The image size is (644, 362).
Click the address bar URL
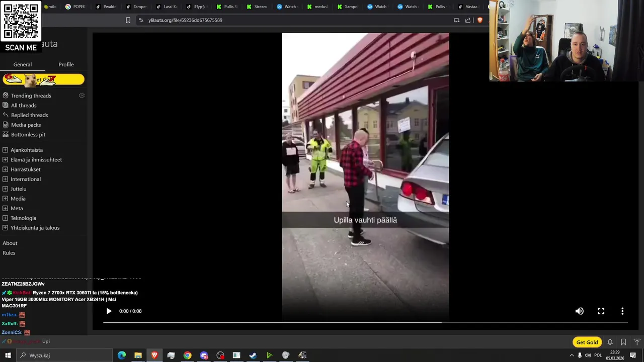point(185,20)
